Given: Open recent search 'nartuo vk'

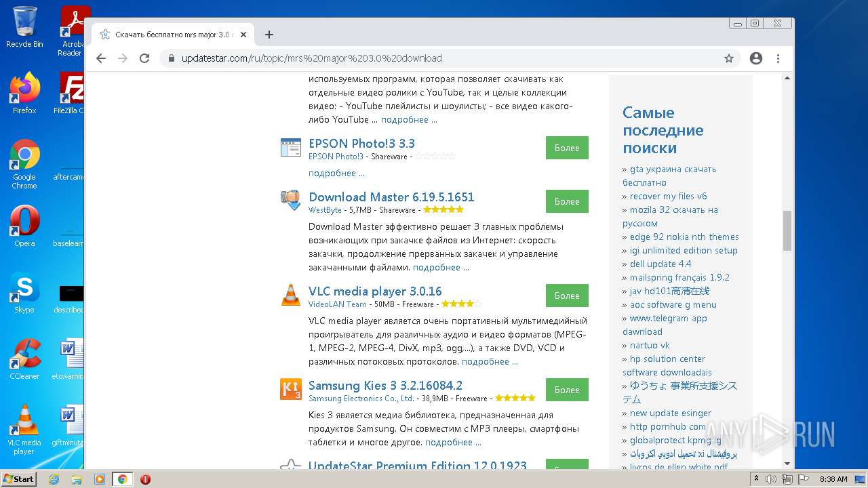Looking at the screenshot, I should [x=650, y=345].
